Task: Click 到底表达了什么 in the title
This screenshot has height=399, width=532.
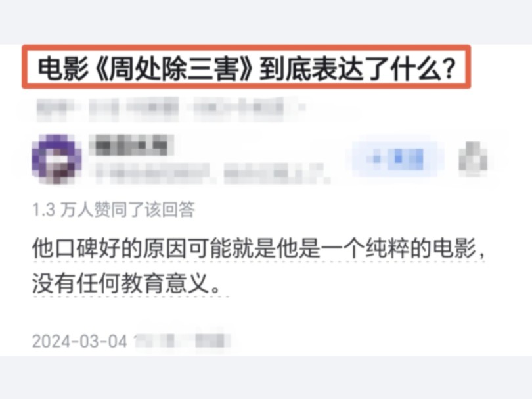Action: click(x=350, y=69)
